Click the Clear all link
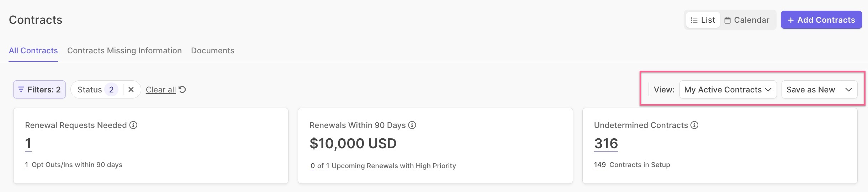 point(161,90)
